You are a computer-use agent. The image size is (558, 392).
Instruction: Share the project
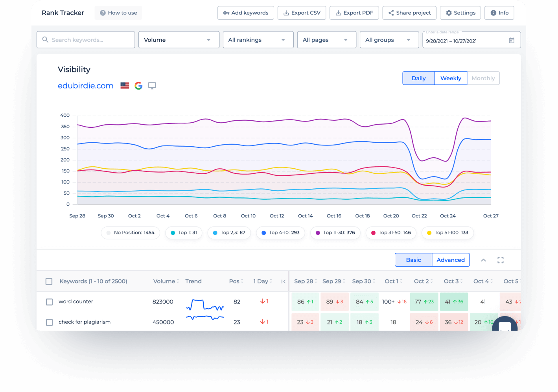(409, 13)
